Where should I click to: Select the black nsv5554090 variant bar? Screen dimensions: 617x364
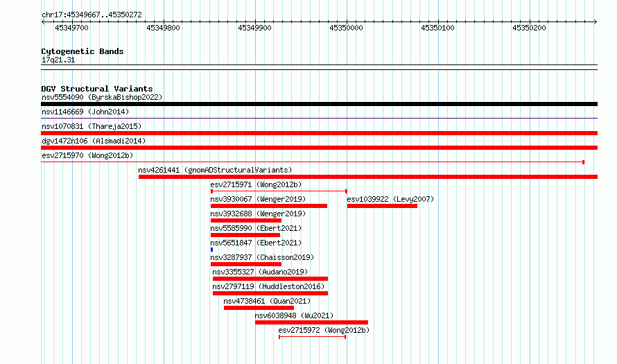coord(319,104)
